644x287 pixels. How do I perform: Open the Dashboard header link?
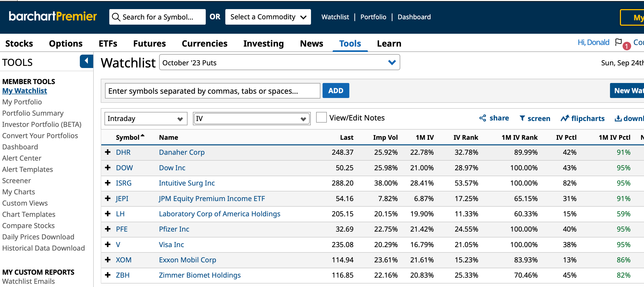(x=414, y=17)
